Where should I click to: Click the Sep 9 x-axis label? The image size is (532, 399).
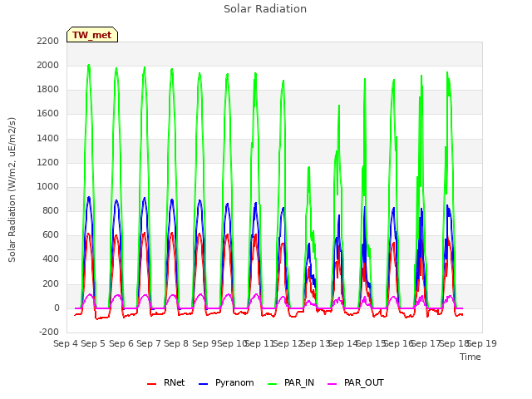[x=204, y=343]
